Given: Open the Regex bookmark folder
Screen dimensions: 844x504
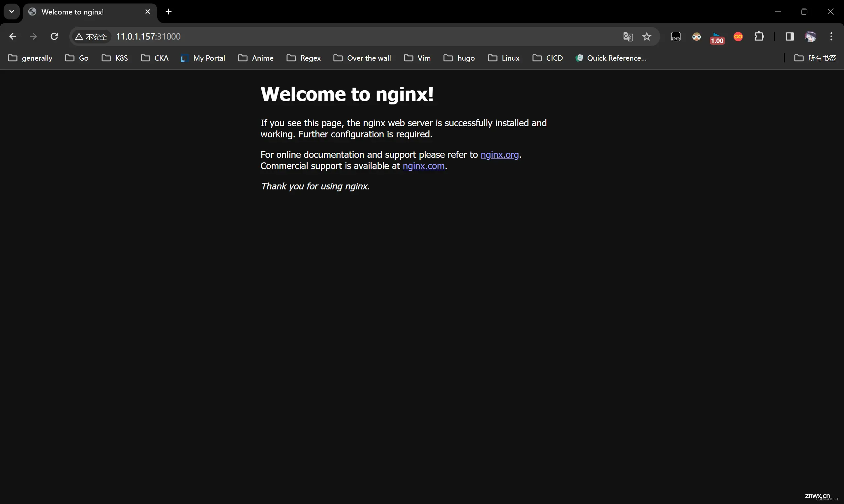Looking at the screenshot, I should (304, 58).
